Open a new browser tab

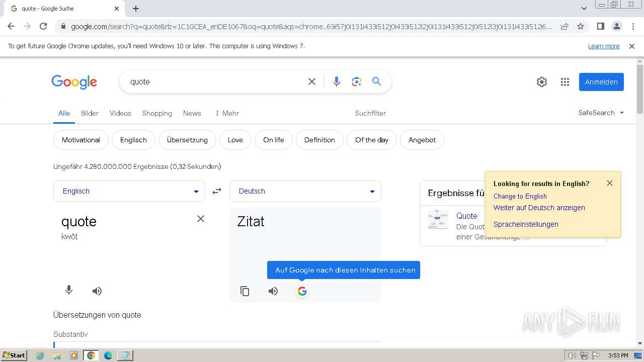point(136,9)
